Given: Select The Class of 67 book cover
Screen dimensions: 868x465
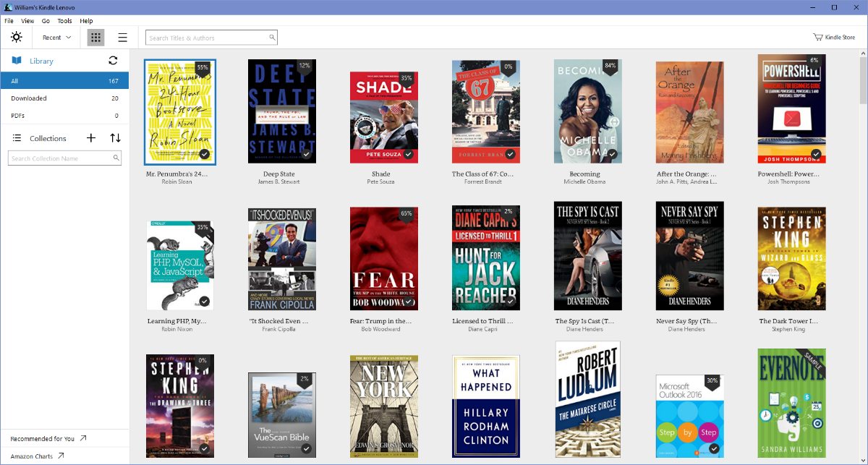Looking at the screenshot, I should tap(486, 111).
